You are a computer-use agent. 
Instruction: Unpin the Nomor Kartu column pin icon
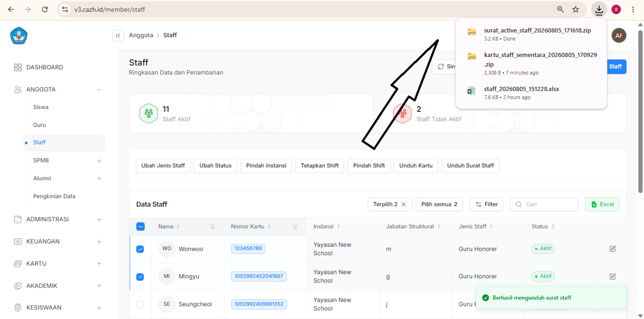295,226
